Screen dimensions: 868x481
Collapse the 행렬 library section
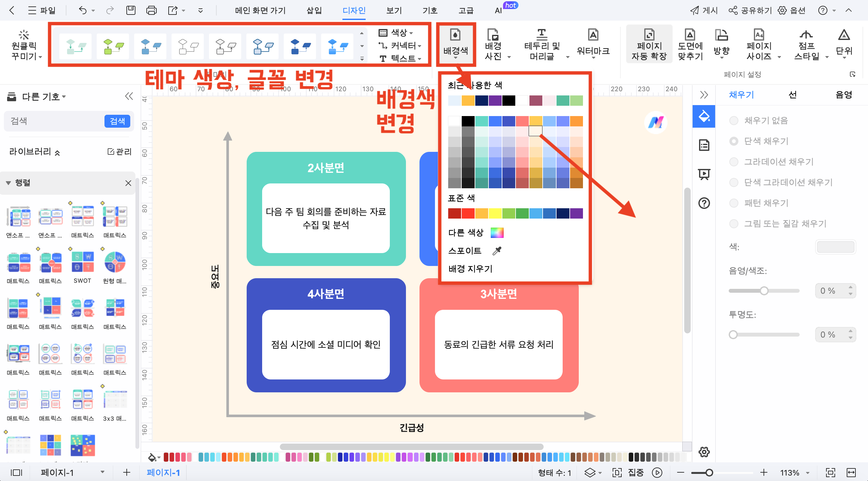8,183
